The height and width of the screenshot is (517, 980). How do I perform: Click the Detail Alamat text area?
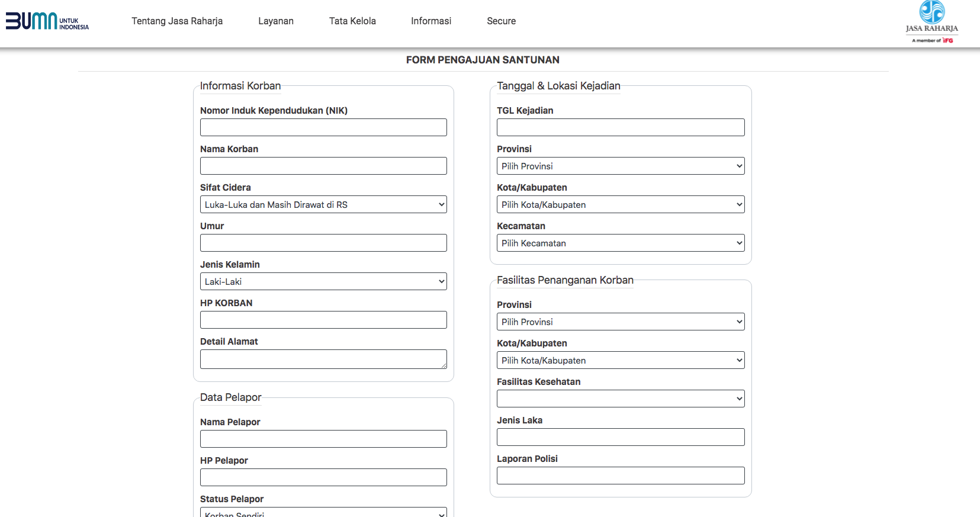click(323, 359)
